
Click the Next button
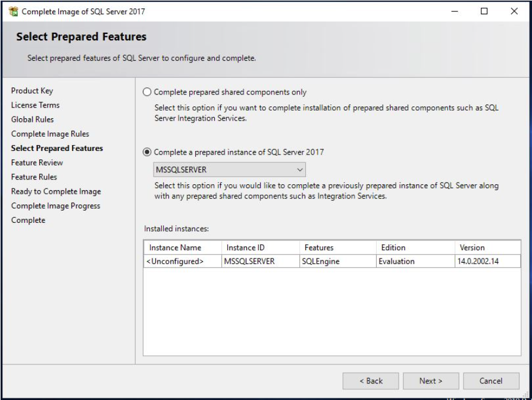(431, 381)
